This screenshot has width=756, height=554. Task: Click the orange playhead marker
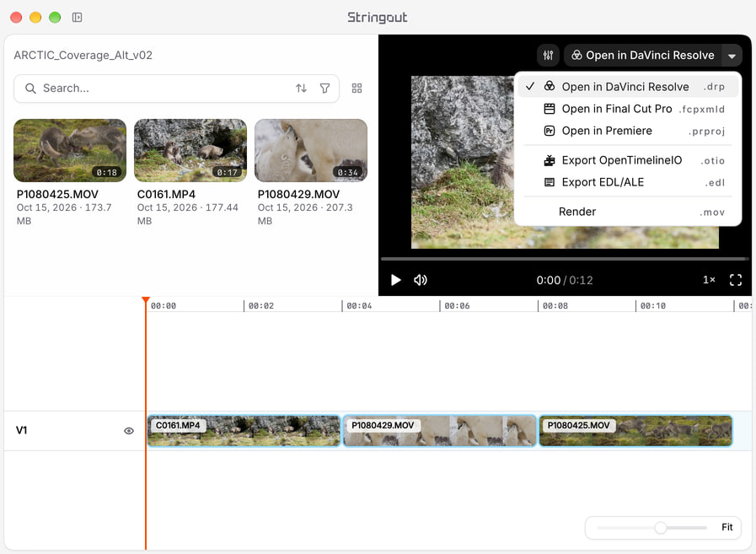[x=146, y=300]
